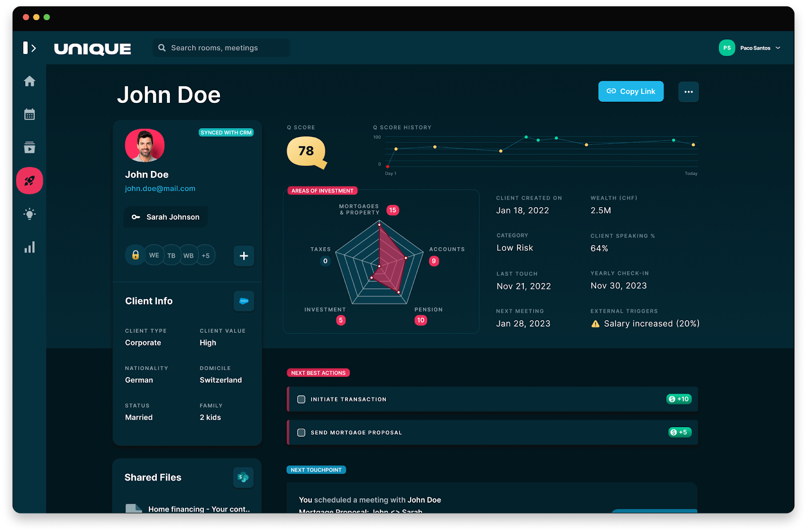Open the Home financing shared file
The width and height of the screenshot is (807, 532).
click(x=188, y=509)
